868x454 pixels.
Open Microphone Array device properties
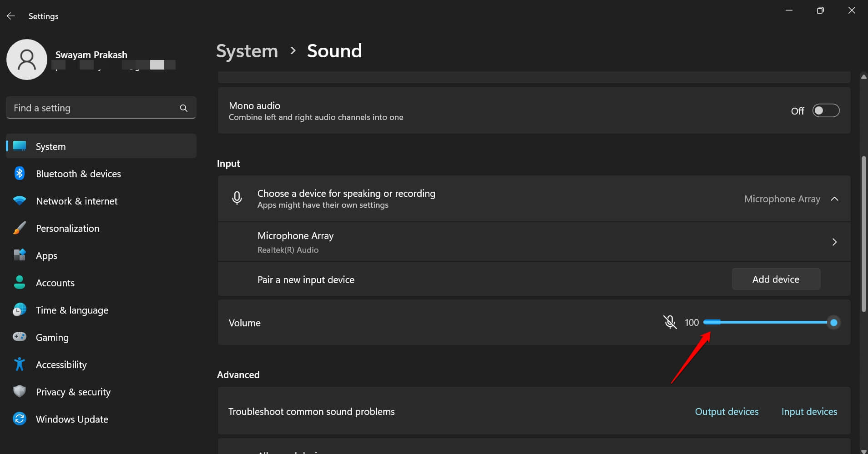(x=835, y=242)
